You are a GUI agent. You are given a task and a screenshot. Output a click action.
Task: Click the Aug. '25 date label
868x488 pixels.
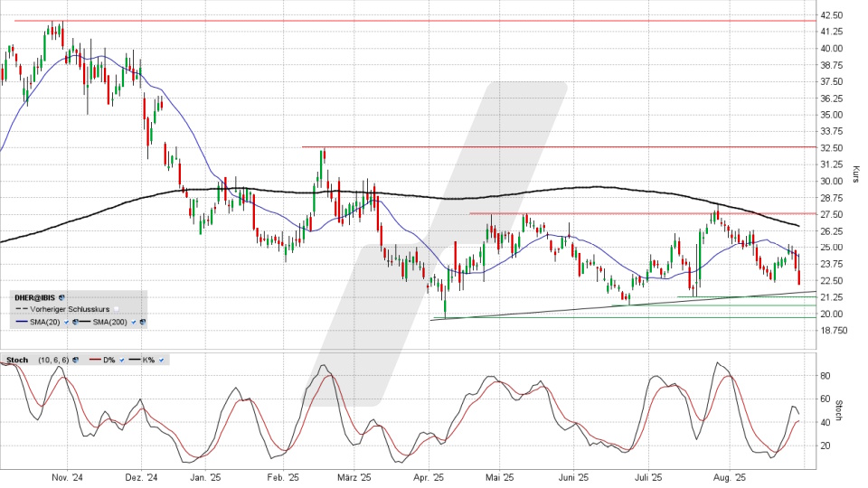[x=730, y=477]
